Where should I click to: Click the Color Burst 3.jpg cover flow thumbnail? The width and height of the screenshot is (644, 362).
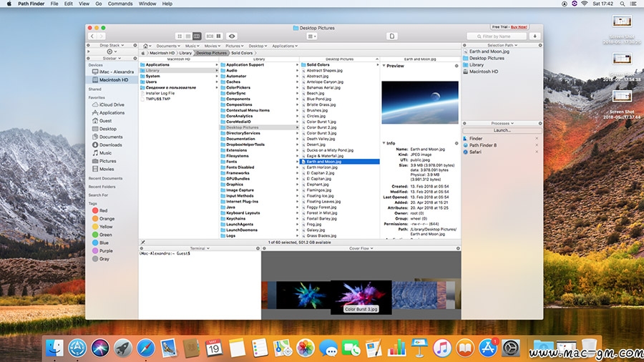point(361,297)
